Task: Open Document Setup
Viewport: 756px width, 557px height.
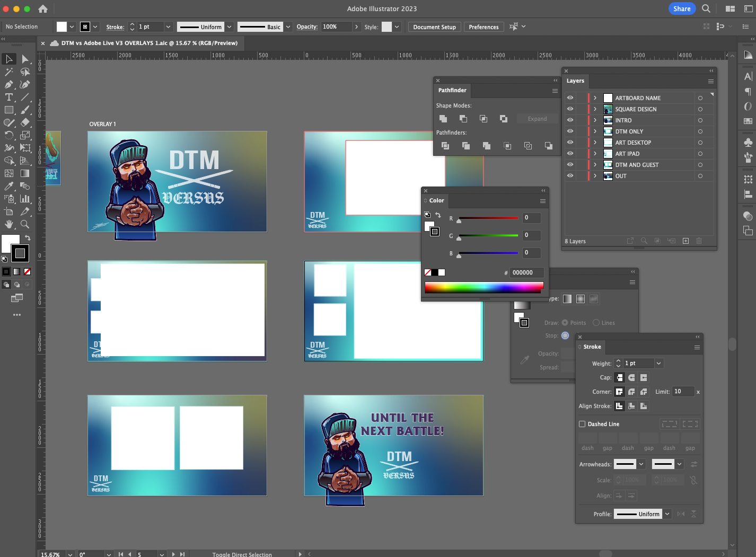Action: pyautogui.click(x=434, y=27)
